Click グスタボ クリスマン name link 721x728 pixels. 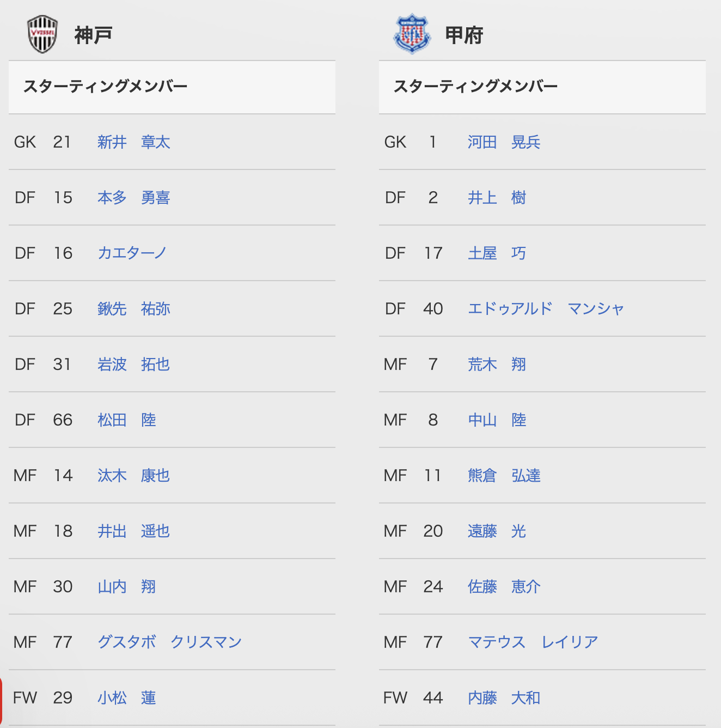(169, 642)
